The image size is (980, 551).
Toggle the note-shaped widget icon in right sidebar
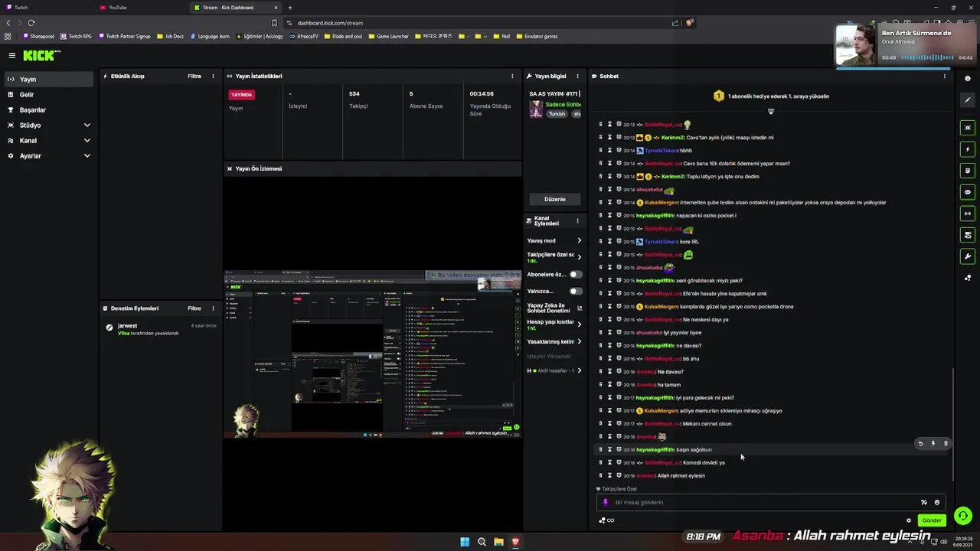(x=968, y=171)
